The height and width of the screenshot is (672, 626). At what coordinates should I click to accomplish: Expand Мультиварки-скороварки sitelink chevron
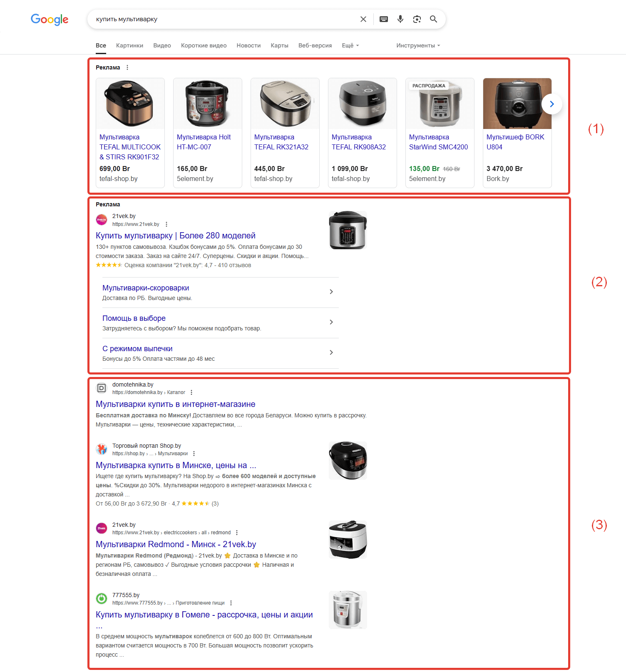[x=331, y=292]
